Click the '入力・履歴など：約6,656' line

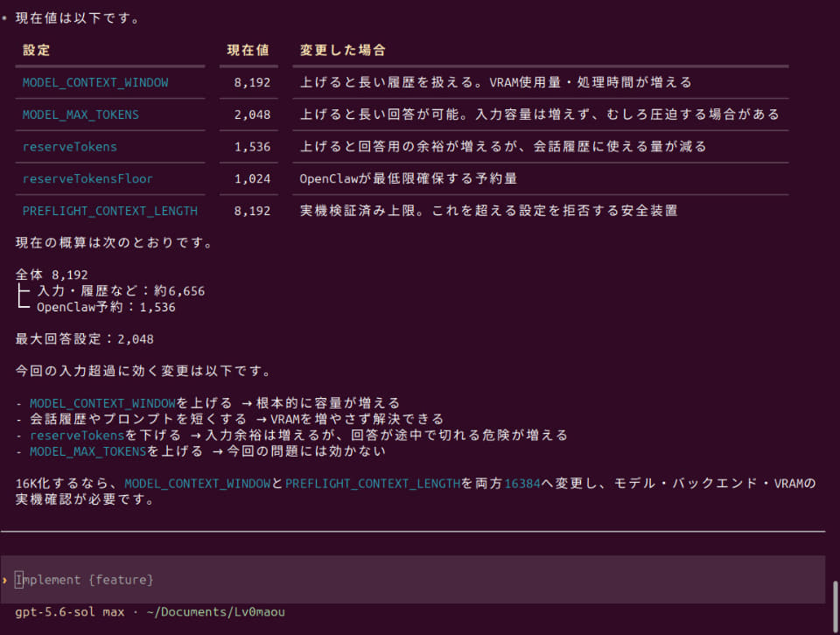point(121,290)
